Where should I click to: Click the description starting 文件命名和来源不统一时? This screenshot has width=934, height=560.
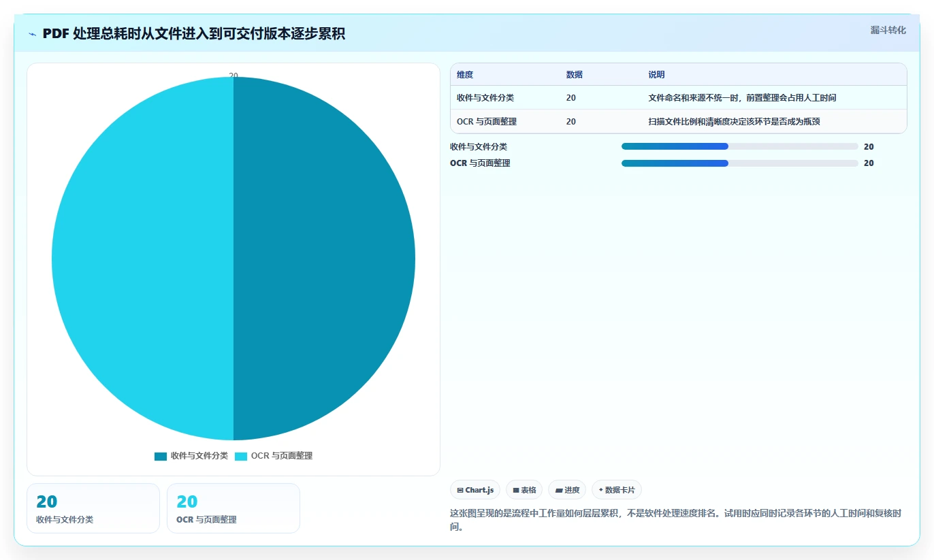pos(742,98)
